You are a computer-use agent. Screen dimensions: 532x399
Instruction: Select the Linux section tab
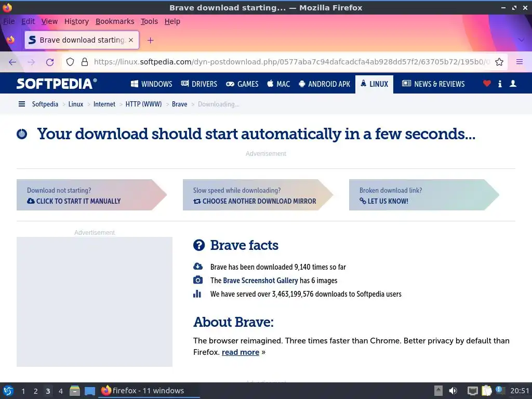374,84
